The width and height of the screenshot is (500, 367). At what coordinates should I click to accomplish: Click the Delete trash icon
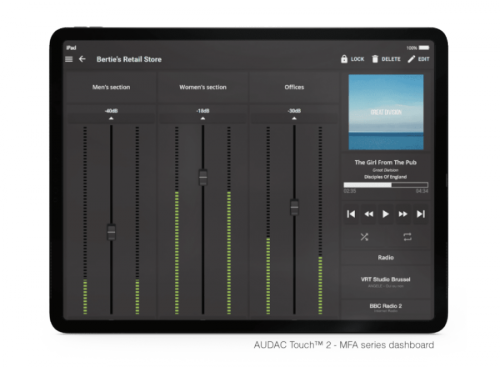coord(375,59)
